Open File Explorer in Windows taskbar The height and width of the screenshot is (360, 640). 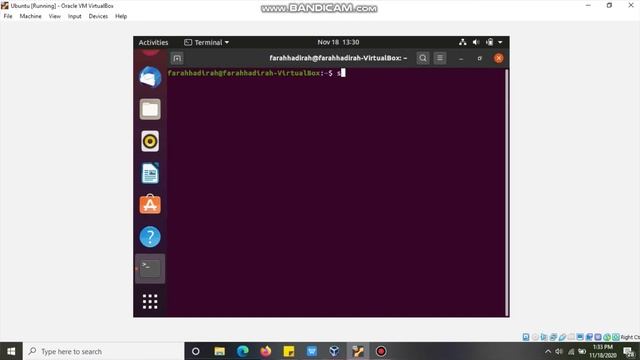pos(220,351)
